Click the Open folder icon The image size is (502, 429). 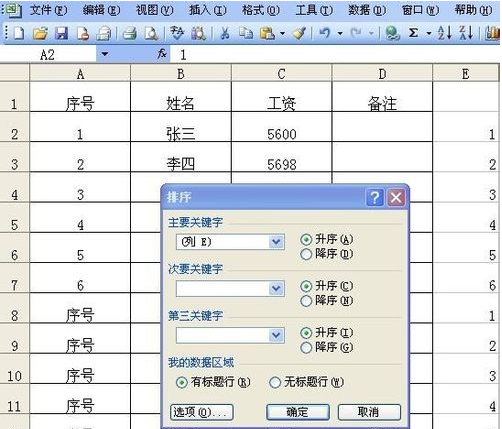tap(40, 33)
